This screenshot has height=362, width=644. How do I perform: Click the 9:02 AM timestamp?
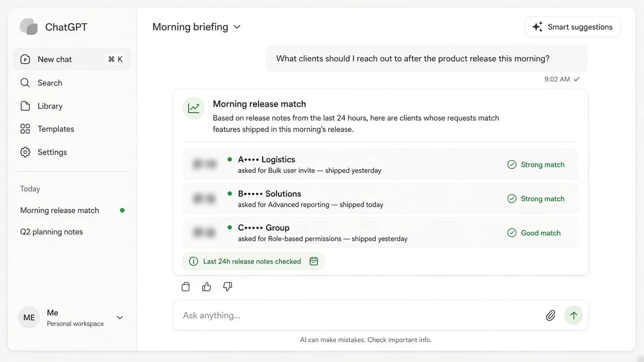tap(557, 79)
